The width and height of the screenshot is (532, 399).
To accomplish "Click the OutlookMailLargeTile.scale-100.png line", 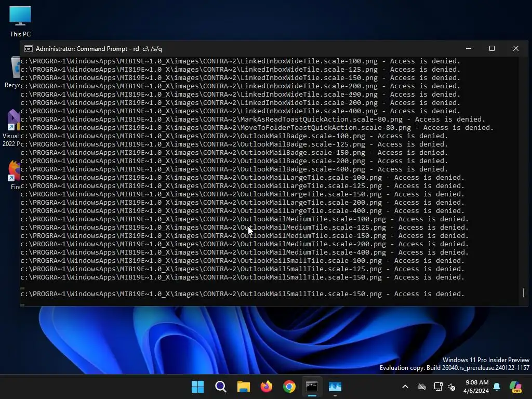I will pos(242,178).
